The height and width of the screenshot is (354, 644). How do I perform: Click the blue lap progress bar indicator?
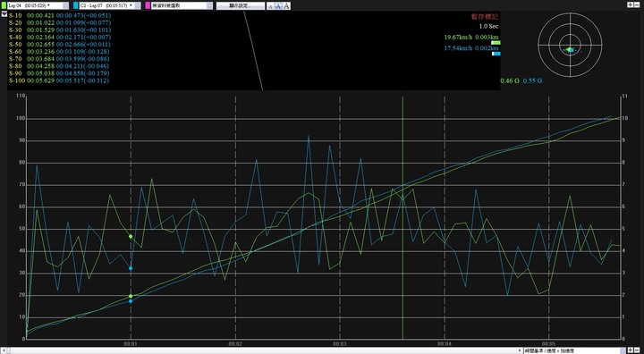(496, 54)
